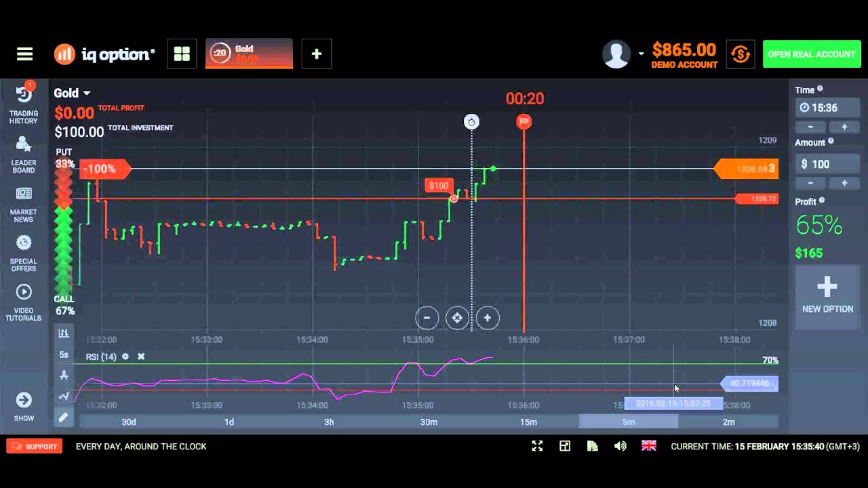Image resolution: width=868 pixels, height=488 pixels.
Task: Open Special Offers in sidebar
Action: (x=23, y=253)
